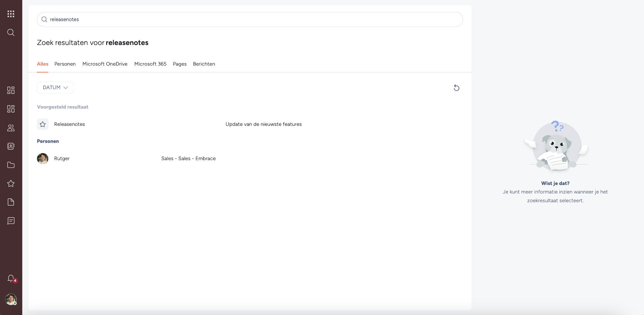Screen dimensions: 644x315
Task: Open the messages chat icon in sidebar
Action: (x=11, y=221)
